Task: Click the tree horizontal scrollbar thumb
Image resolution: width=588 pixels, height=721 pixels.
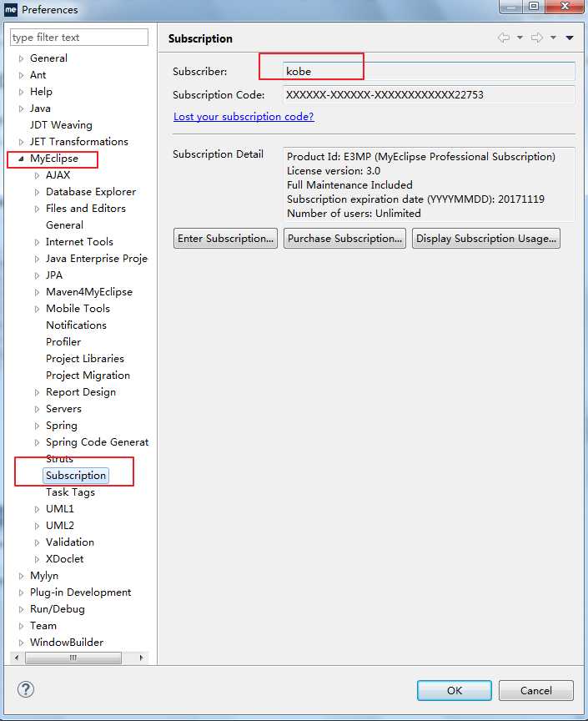Action: coord(73,658)
